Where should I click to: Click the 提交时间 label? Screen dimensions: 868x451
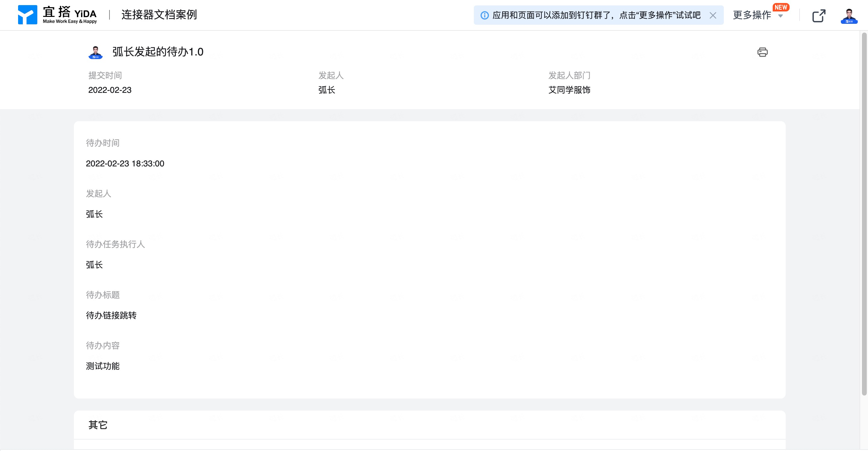tap(105, 75)
